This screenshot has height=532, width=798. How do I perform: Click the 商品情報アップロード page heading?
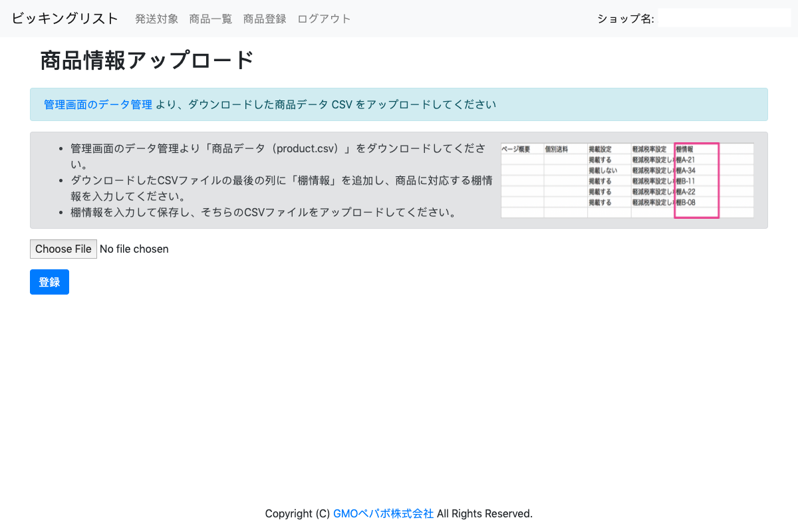point(147,61)
